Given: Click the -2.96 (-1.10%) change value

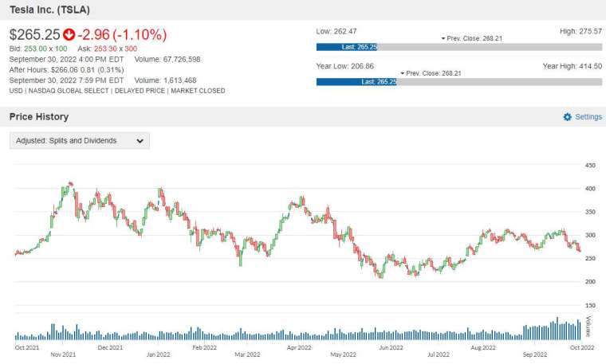Looking at the screenshot, I should (122, 34).
